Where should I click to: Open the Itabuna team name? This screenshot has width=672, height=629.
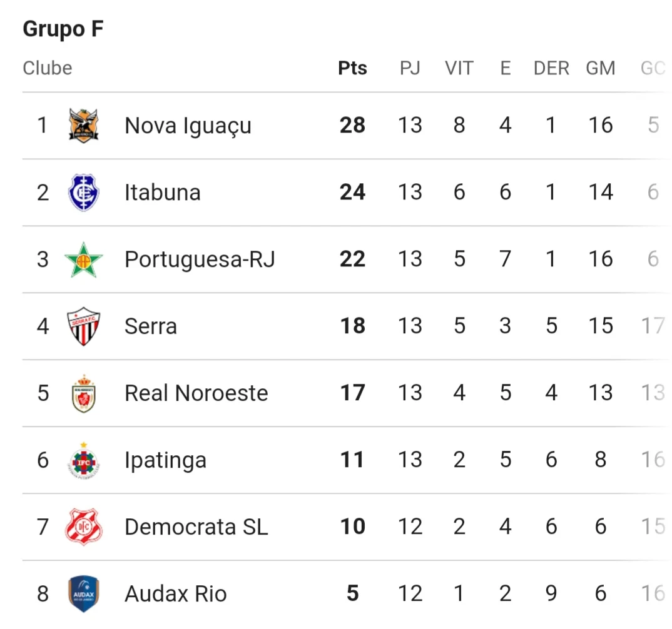point(163,192)
